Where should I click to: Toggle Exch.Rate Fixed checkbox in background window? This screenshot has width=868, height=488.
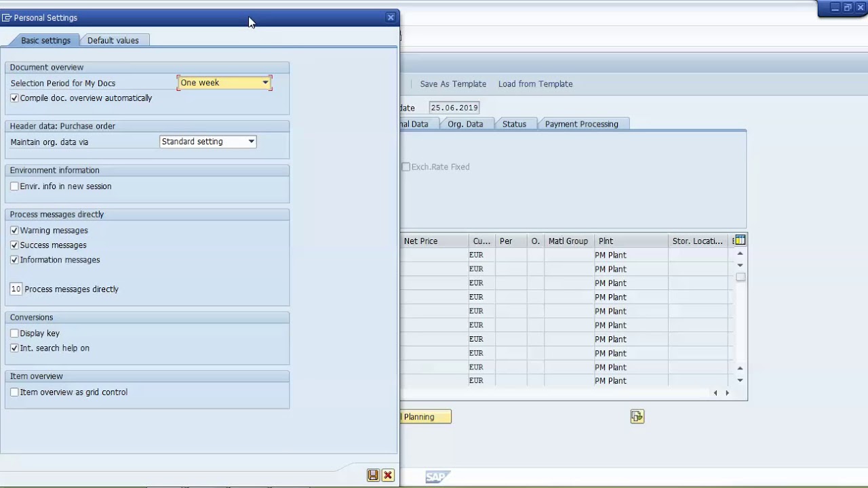point(406,167)
